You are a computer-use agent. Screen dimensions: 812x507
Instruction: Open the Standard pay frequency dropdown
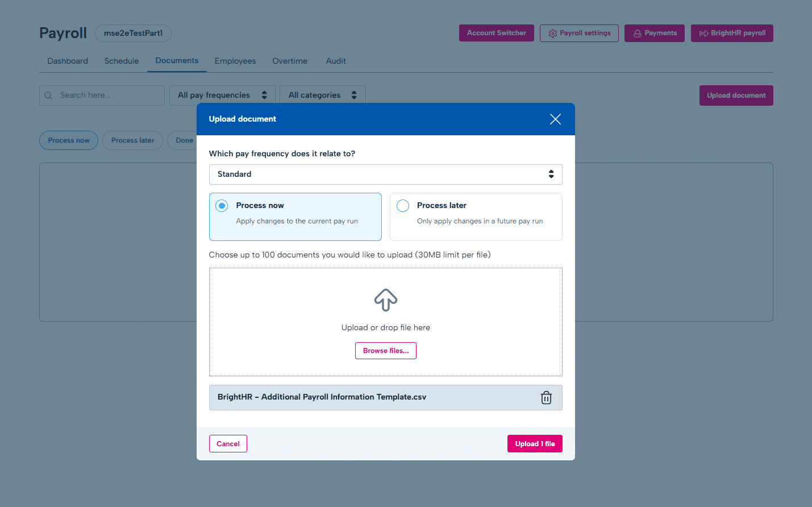click(386, 174)
